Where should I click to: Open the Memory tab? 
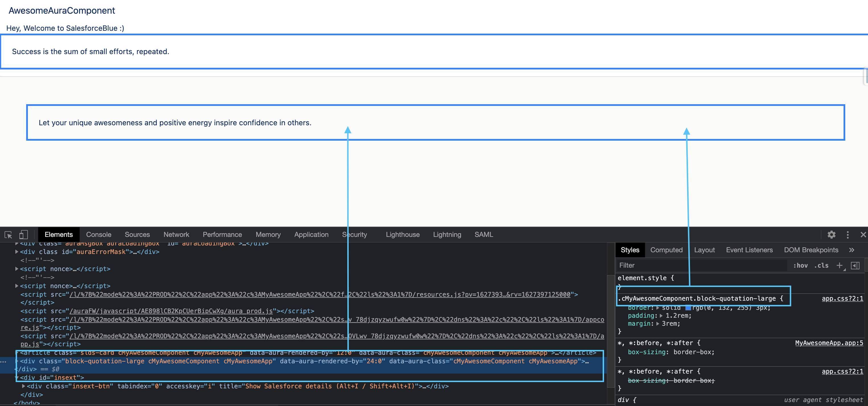(x=268, y=234)
